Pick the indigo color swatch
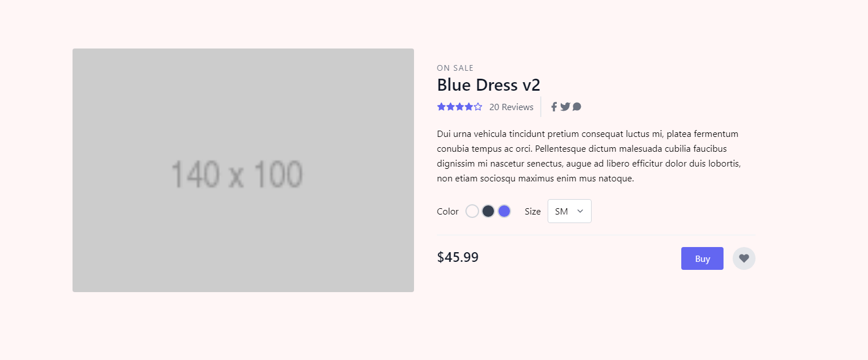 [x=504, y=211]
